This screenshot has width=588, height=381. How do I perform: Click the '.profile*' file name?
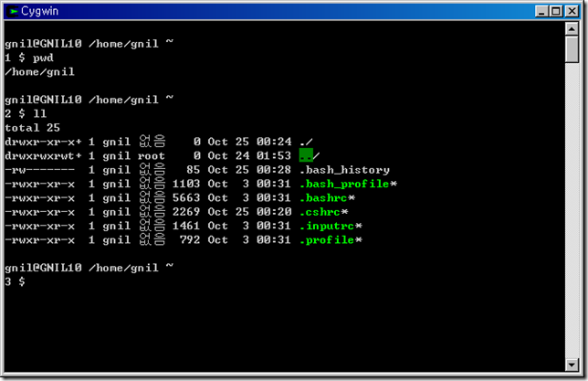click(x=331, y=240)
